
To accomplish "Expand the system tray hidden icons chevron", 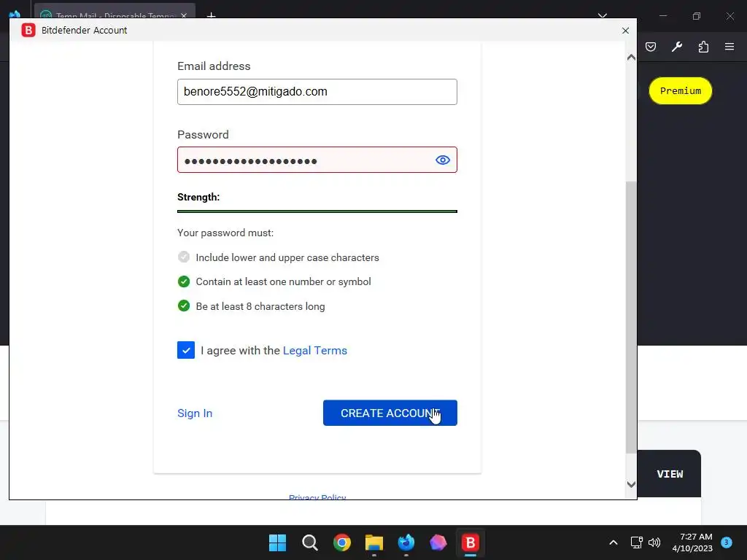I will coord(614,542).
